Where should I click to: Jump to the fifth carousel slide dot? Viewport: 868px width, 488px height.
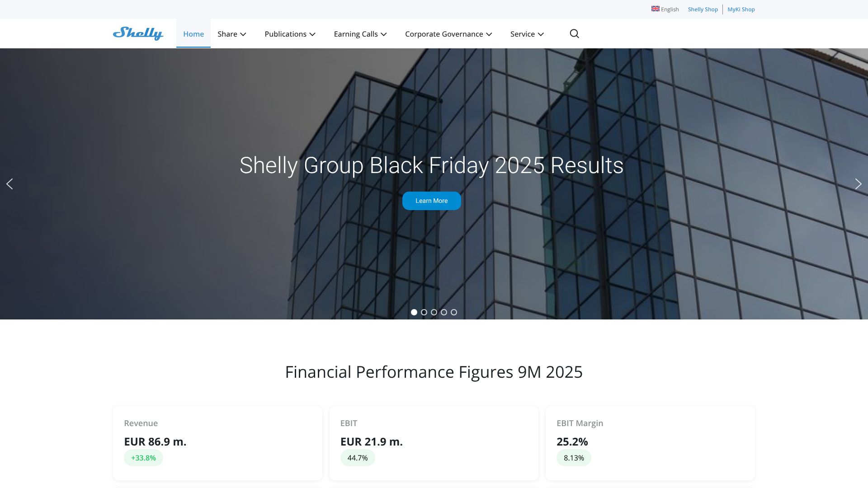[x=454, y=312]
